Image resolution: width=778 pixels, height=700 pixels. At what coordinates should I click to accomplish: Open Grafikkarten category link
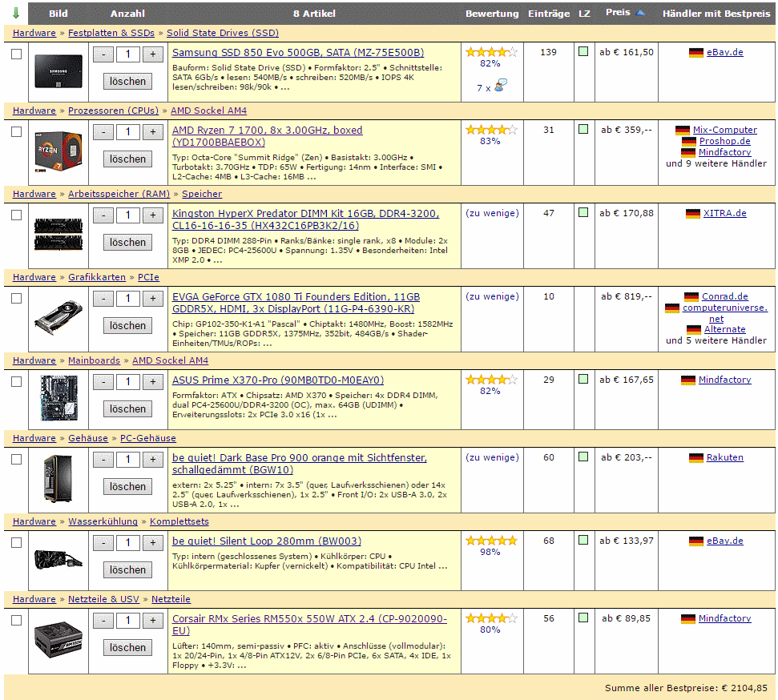[97, 277]
